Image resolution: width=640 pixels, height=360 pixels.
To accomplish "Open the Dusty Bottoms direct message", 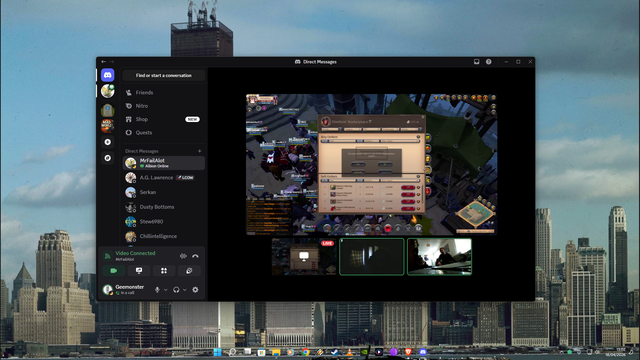I will (164, 207).
